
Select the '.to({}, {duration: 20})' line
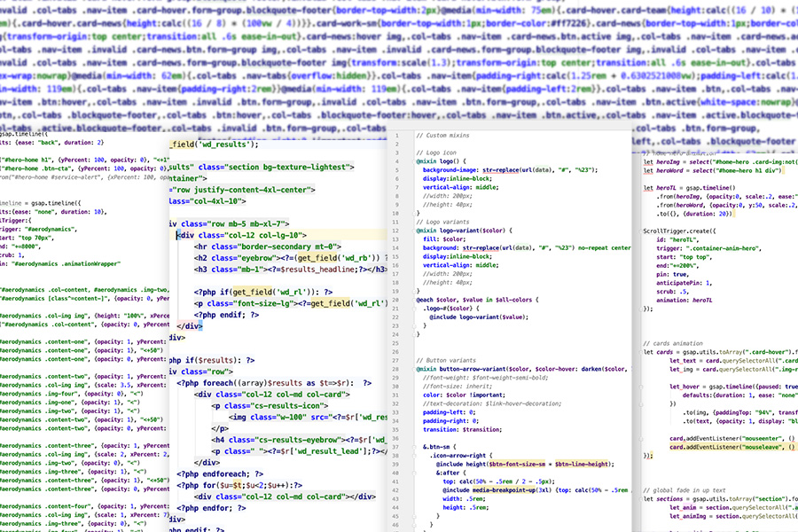pos(694,214)
